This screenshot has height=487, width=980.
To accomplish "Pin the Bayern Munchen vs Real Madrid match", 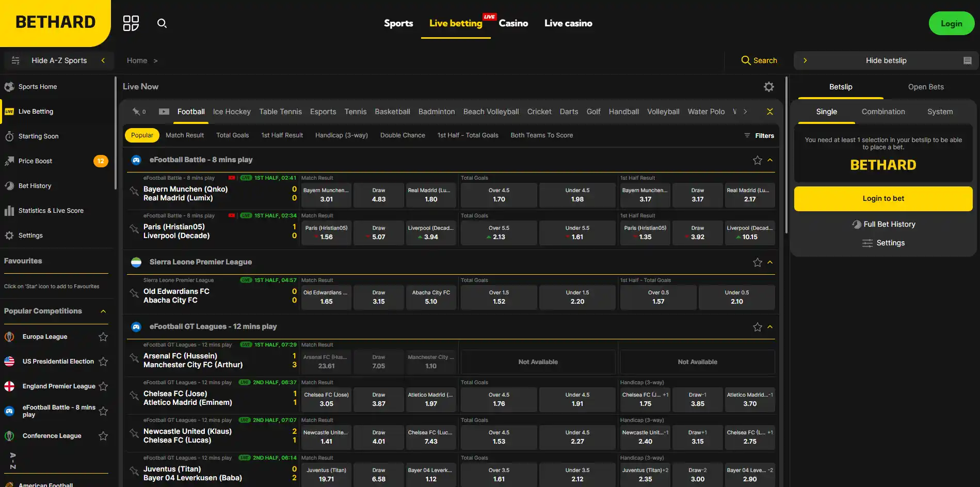I will (x=134, y=191).
